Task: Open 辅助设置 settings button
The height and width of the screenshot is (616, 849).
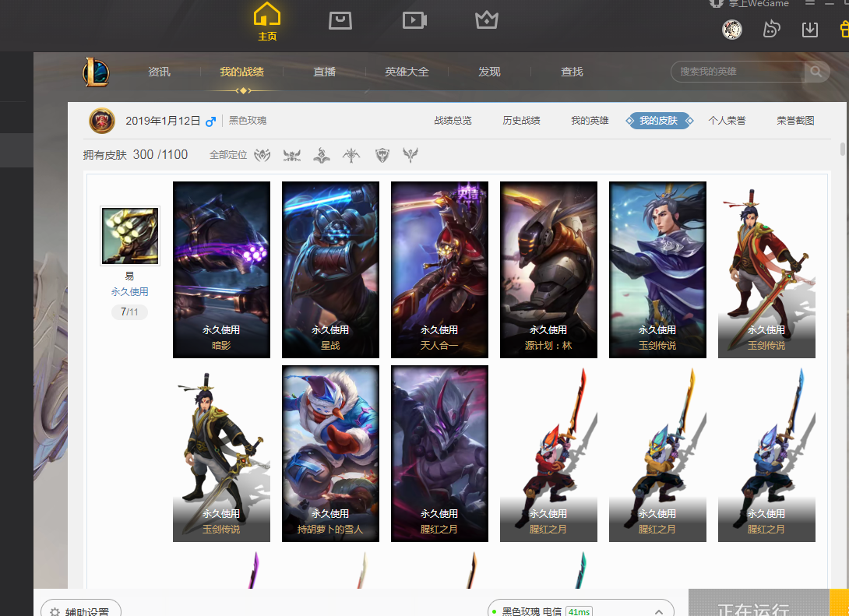Action: (81, 609)
